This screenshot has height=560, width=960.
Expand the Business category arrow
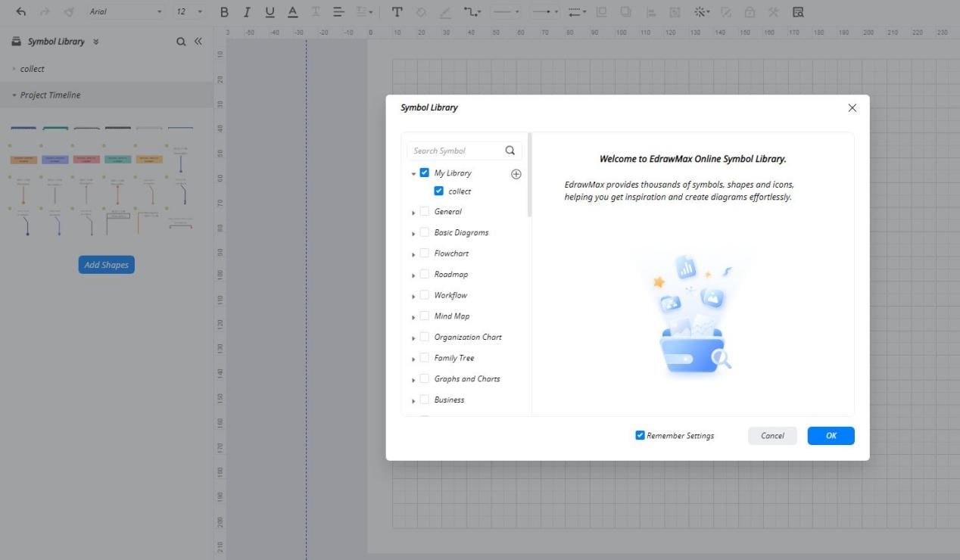[413, 401]
